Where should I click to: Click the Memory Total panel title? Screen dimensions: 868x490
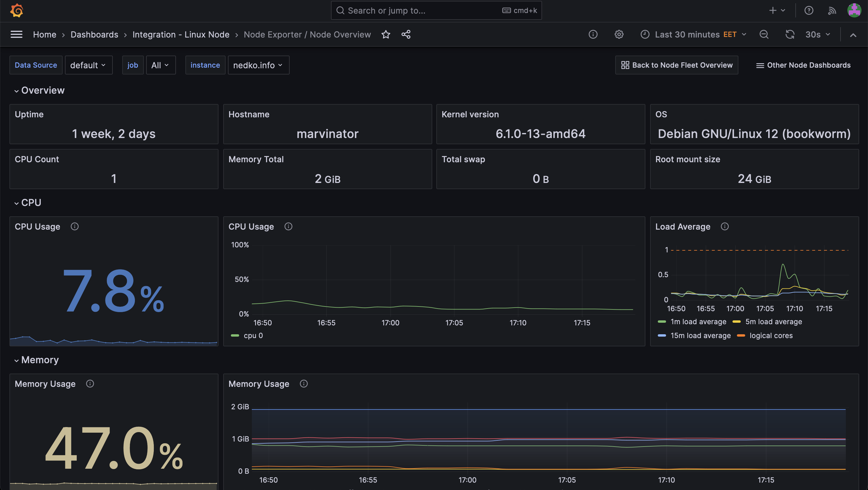coord(256,159)
